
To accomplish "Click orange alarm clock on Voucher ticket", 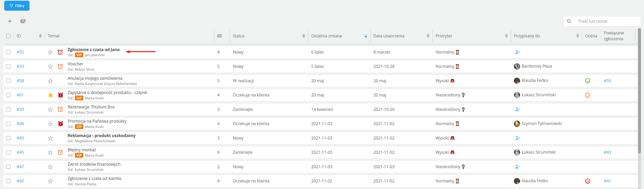I will point(60,66).
